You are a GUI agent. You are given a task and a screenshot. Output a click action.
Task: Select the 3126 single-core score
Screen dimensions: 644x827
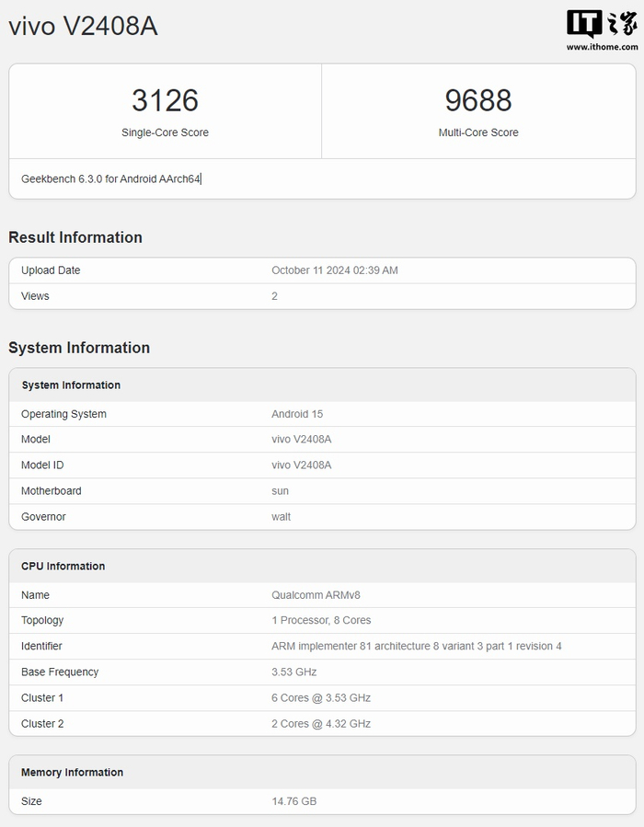click(x=165, y=100)
